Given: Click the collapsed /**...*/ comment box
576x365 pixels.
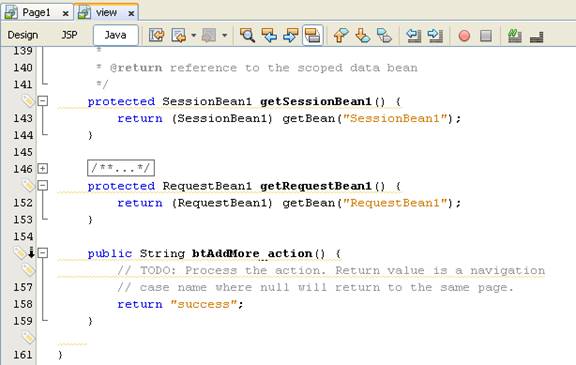Looking at the screenshot, I should (121, 168).
